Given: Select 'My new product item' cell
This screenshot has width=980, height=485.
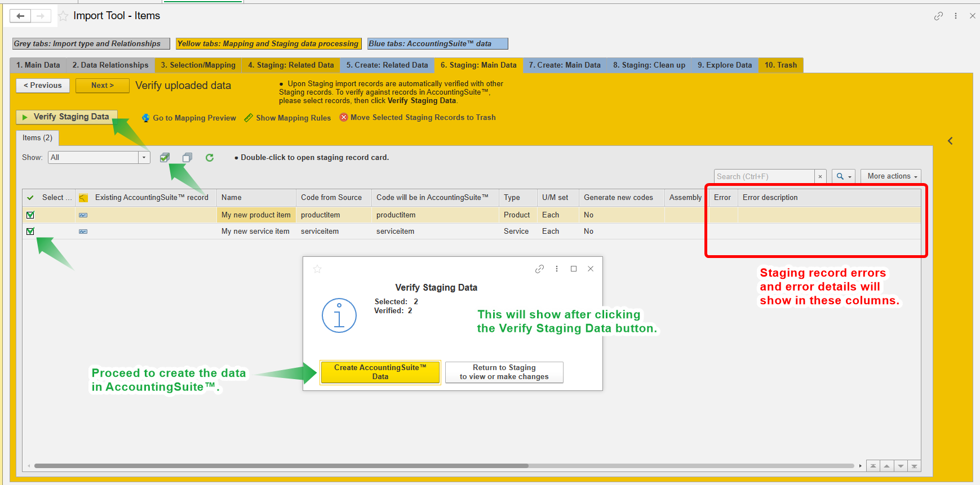Looking at the screenshot, I should (x=256, y=215).
